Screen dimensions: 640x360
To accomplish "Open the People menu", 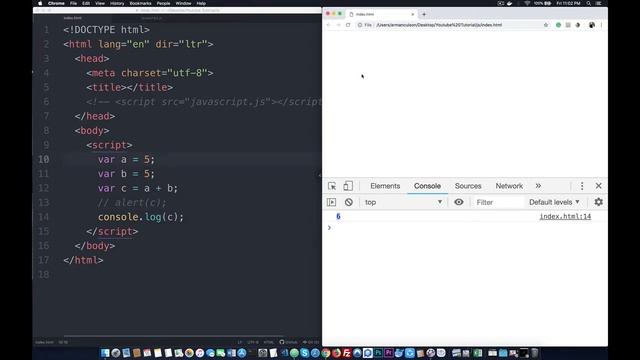I will [x=163, y=3].
